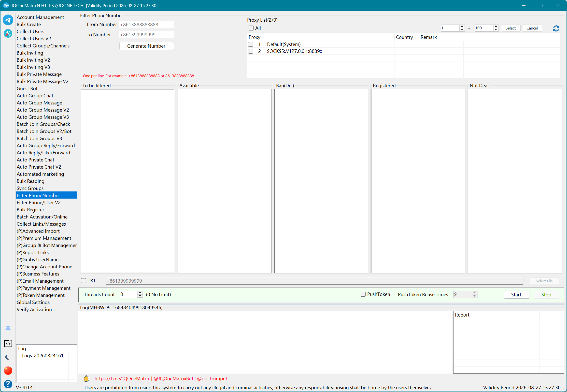Open the code window icon in sidebar

click(8, 344)
